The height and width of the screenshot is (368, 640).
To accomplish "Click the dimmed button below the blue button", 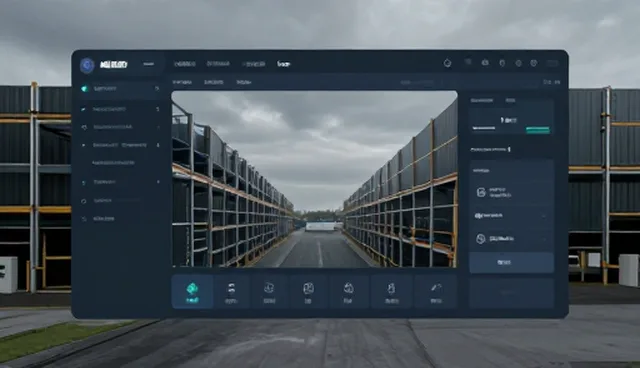I will (x=511, y=293).
